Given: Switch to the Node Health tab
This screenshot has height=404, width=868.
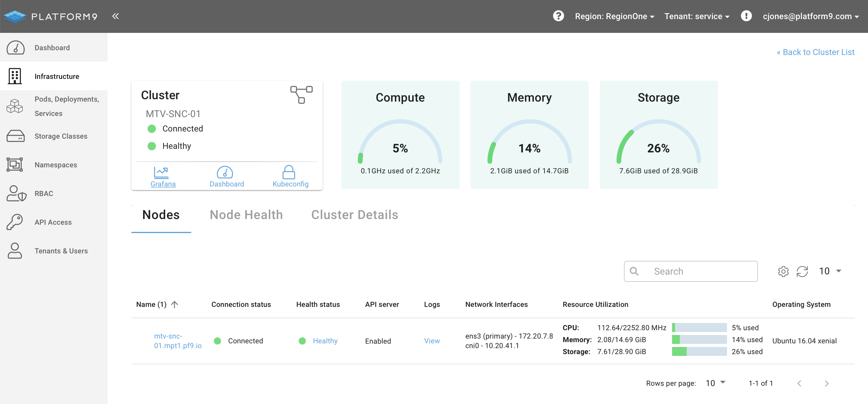Looking at the screenshot, I should (246, 215).
